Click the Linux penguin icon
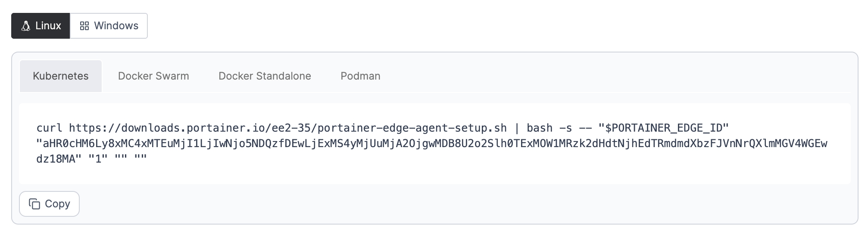 click(x=25, y=26)
